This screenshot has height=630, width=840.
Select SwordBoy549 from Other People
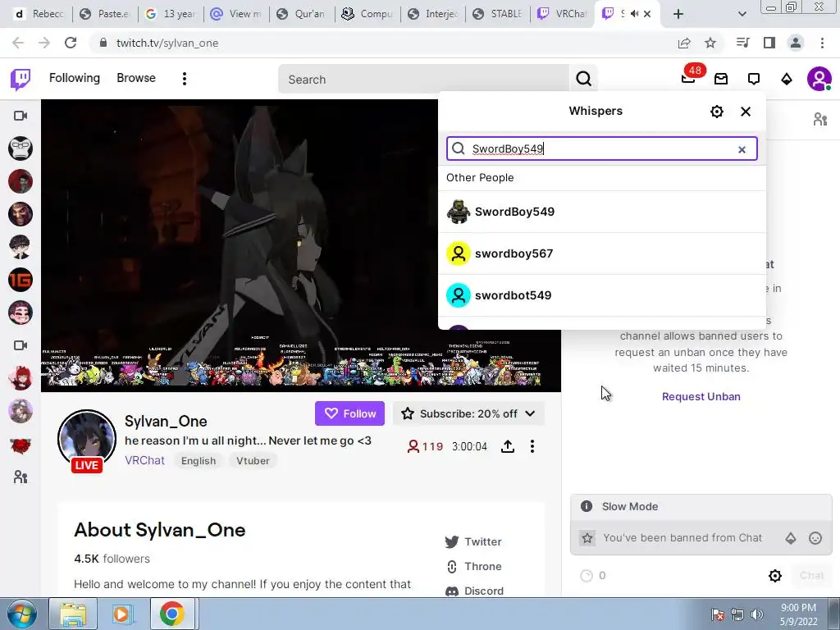click(602, 212)
